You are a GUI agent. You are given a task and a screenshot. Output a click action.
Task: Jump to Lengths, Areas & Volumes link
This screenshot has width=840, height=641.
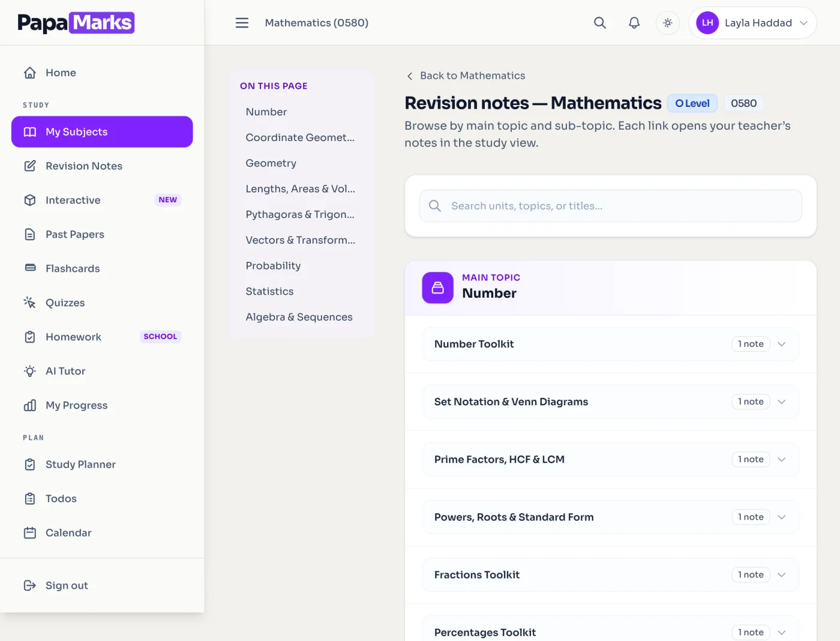301,189
